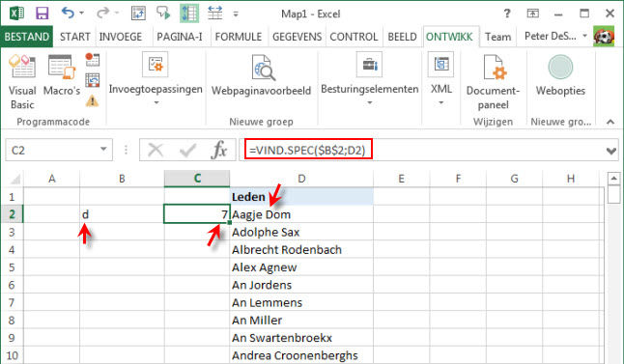624x364 pixels.
Task: Select the Alex Agnew cell
Action: (x=301, y=266)
